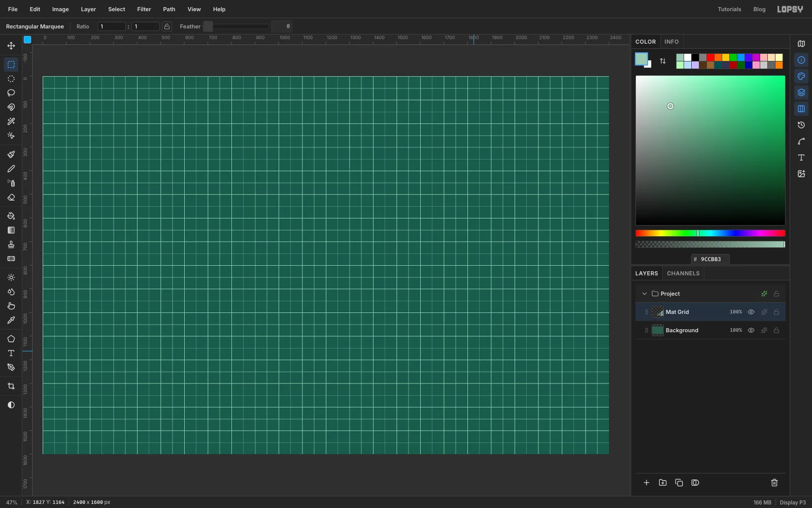Viewport: 812px width, 508px height.
Task: Toggle the Layers panel sidebar icon
Action: (x=801, y=92)
